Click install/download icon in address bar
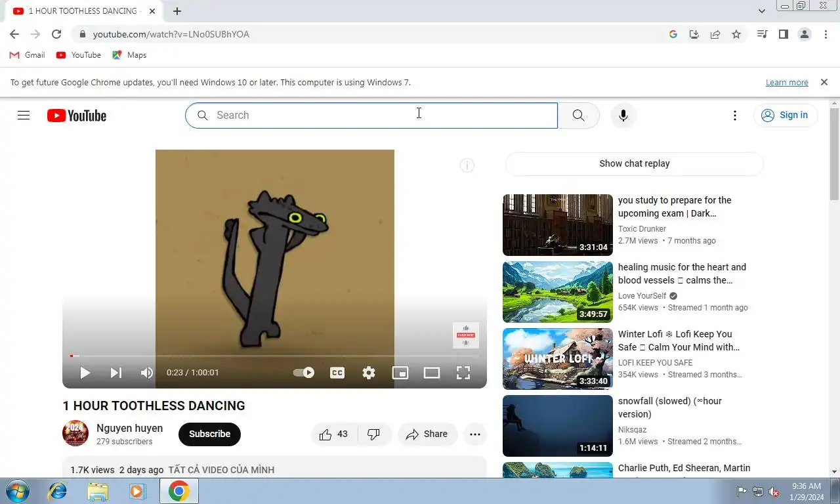This screenshot has height=504, width=840. pos(694,34)
